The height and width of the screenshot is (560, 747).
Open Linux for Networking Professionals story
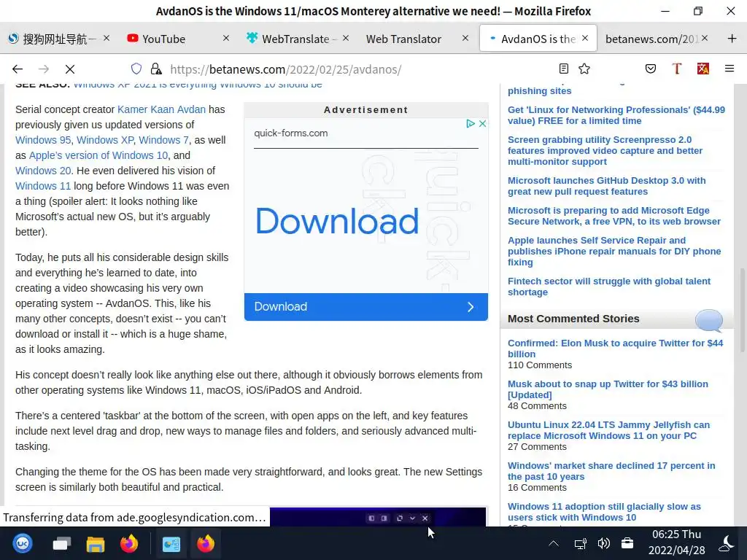(616, 115)
